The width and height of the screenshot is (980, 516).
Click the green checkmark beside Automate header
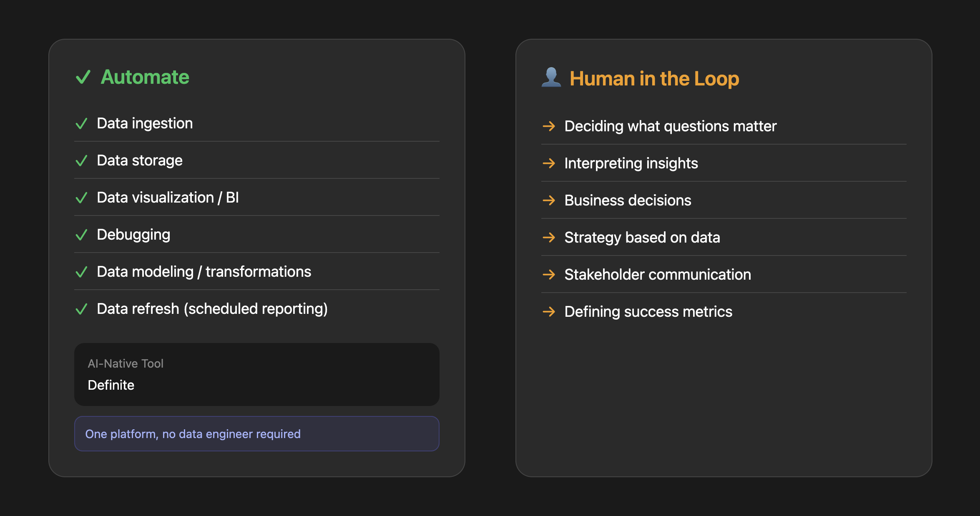pyautogui.click(x=83, y=77)
